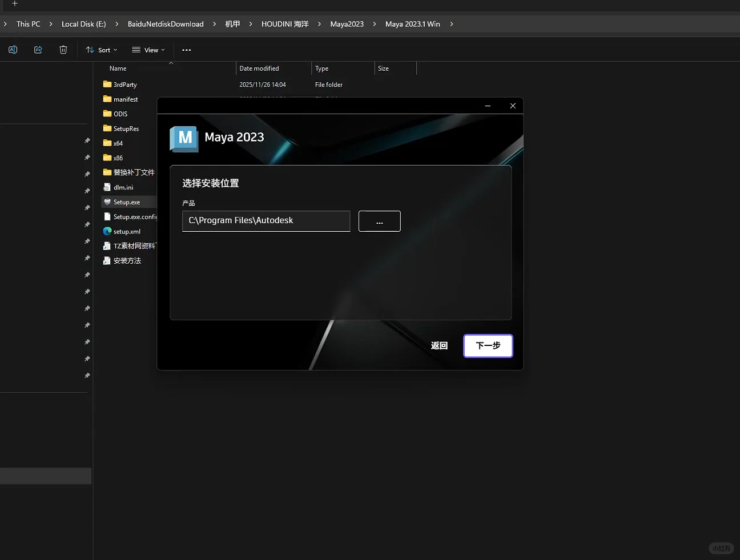Screen dimensions: 740x560
Task: Sort by the Date modified column header
Action: click(259, 69)
